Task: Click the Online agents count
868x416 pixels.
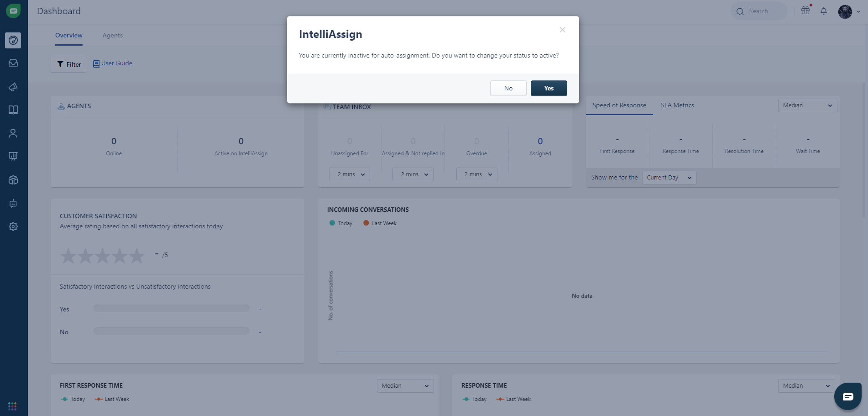Action: coord(114,141)
